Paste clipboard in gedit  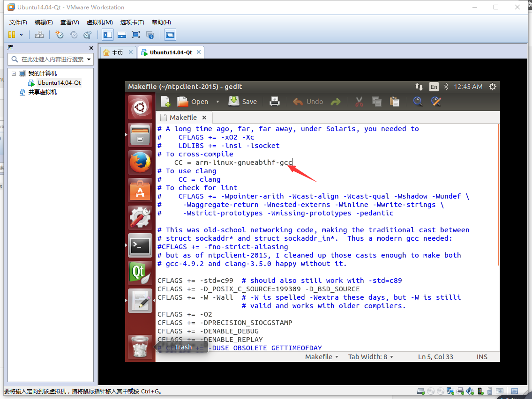[394, 102]
